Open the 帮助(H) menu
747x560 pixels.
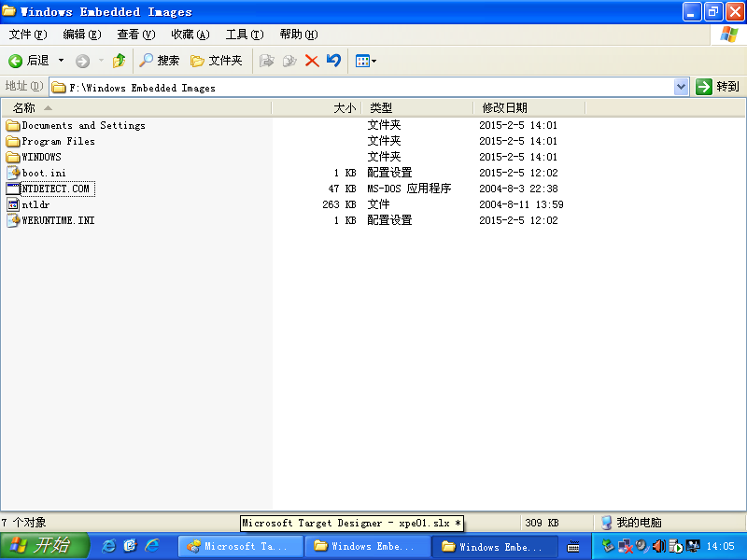coord(299,35)
